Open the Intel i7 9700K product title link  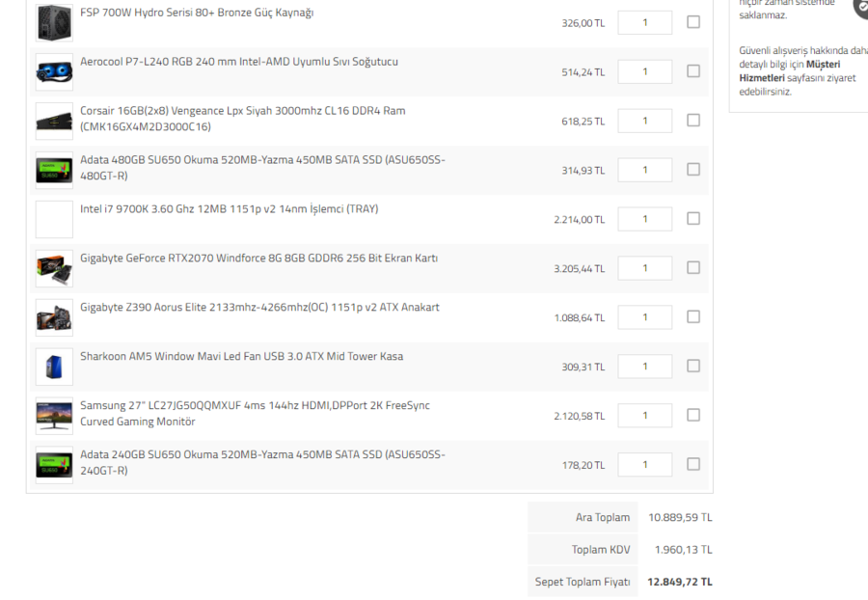[x=229, y=209]
